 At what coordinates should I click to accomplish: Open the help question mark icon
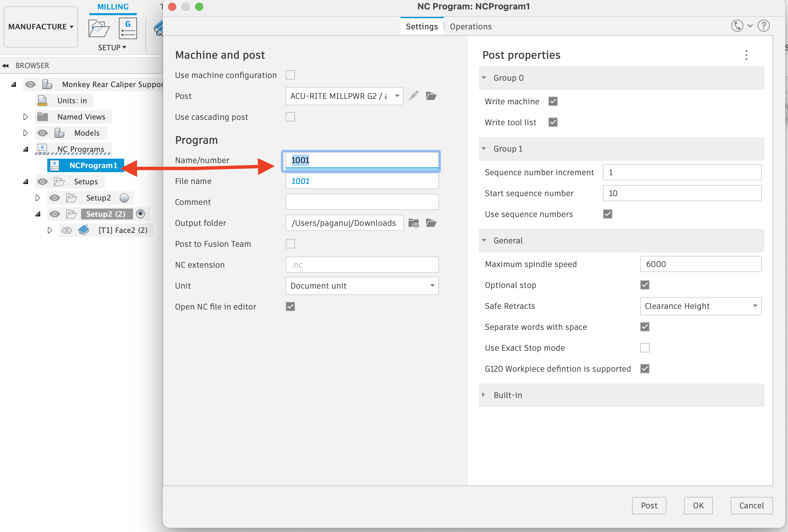click(763, 26)
